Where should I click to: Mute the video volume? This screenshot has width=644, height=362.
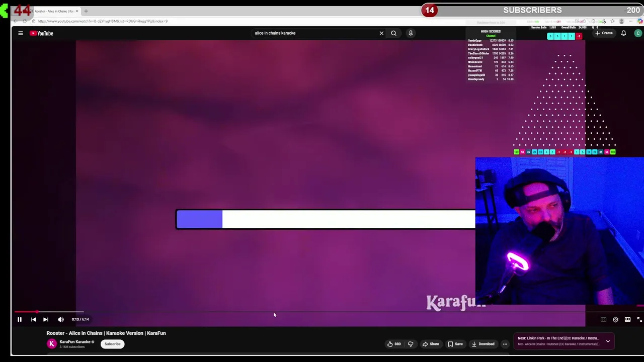click(x=61, y=319)
